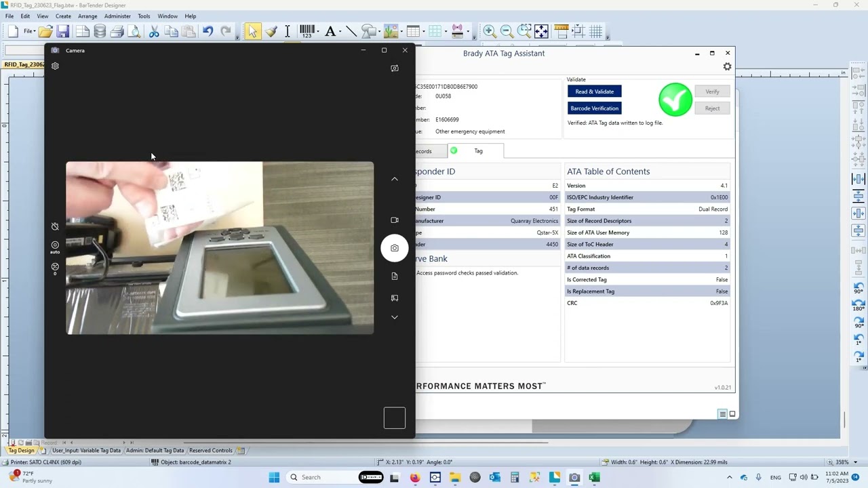The width and height of the screenshot is (868, 488).
Task: Switch to User_Input: Variable Tag Data tab
Action: (86, 451)
